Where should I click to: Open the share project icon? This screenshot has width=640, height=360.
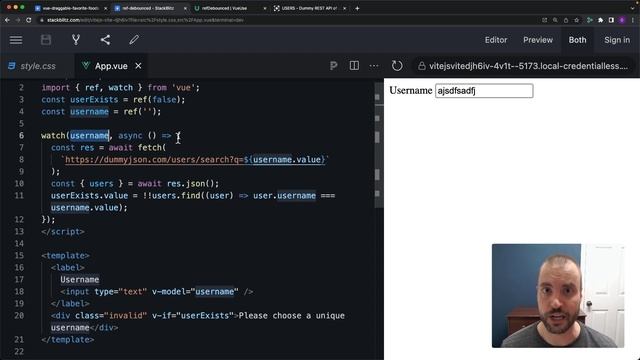[x=105, y=40]
